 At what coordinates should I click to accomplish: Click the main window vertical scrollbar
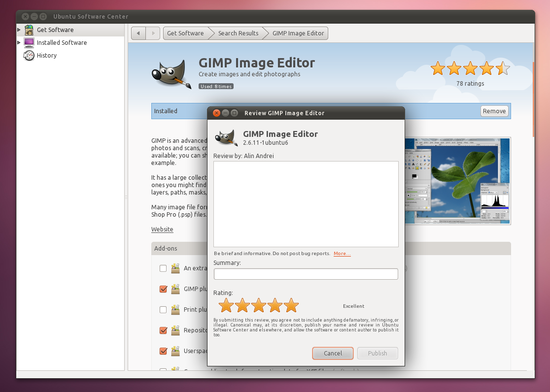tap(533, 100)
